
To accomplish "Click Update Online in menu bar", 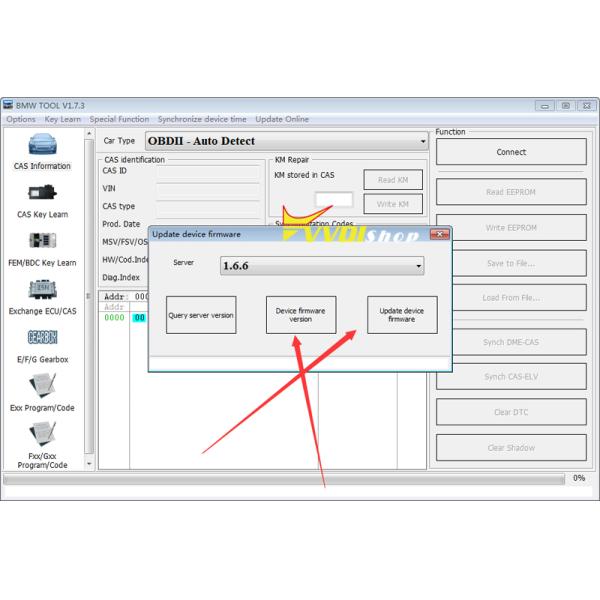I will coord(282,119).
